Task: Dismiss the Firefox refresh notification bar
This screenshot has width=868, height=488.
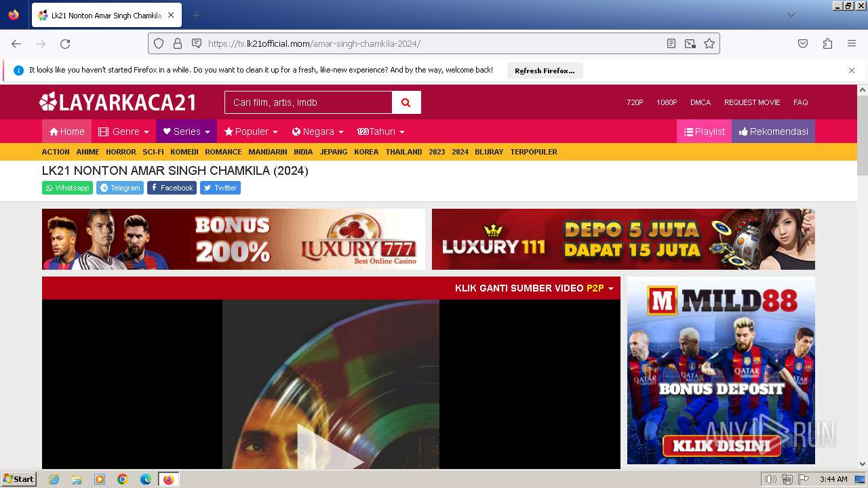Action: pyautogui.click(x=852, y=70)
